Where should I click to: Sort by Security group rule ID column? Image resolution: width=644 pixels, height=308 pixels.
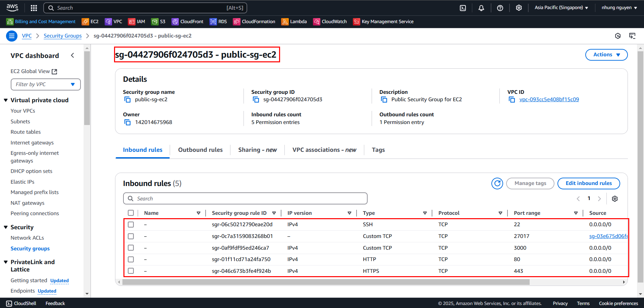(x=274, y=213)
